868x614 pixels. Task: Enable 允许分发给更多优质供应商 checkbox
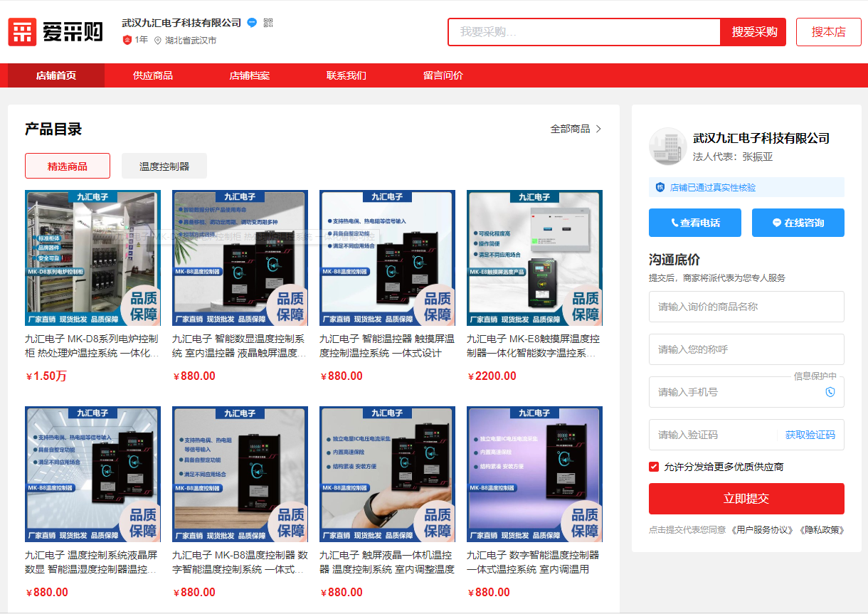pyautogui.click(x=653, y=467)
